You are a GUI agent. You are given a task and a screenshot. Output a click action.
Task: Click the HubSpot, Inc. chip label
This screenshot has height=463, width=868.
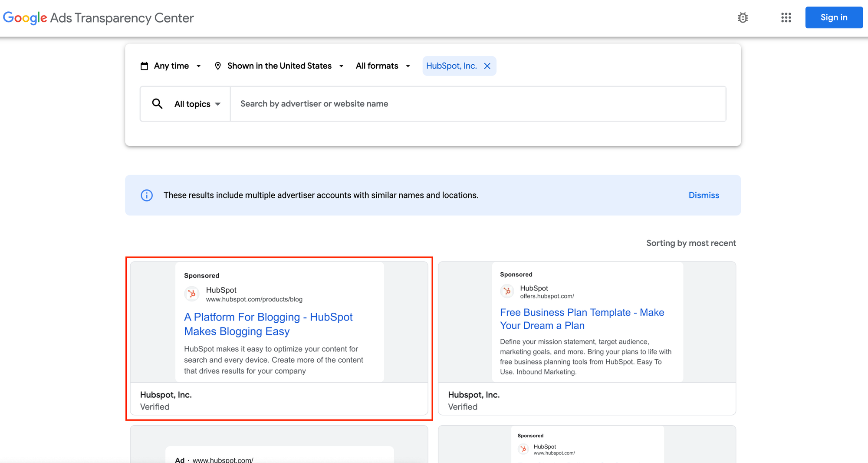pos(451,66)
